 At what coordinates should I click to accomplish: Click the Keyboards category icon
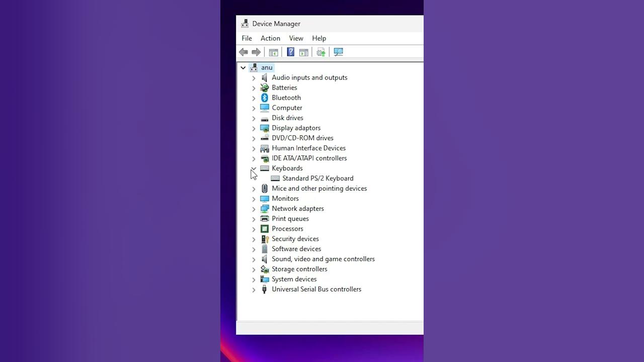tap(265, 168)
